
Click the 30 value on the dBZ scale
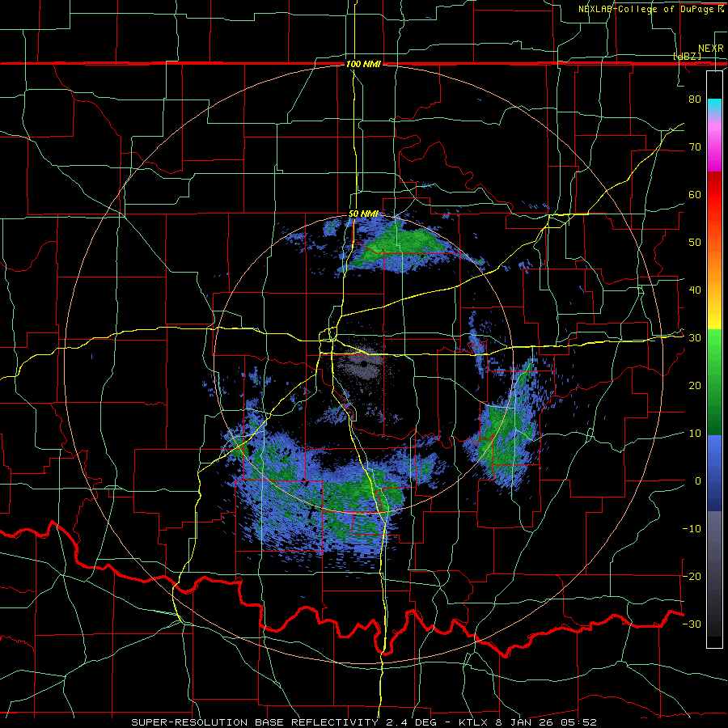click(x=695, y=338)
